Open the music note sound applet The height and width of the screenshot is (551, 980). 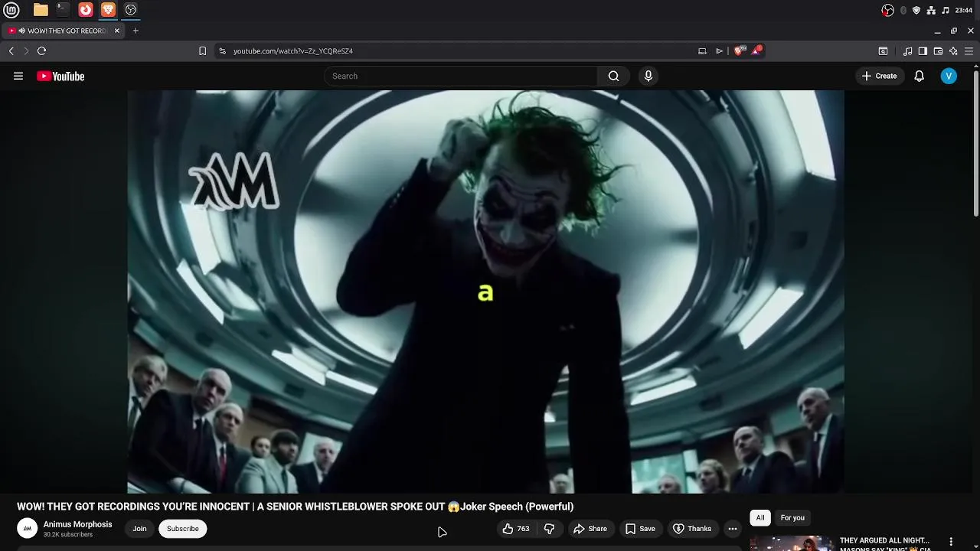tap(946, 10)
